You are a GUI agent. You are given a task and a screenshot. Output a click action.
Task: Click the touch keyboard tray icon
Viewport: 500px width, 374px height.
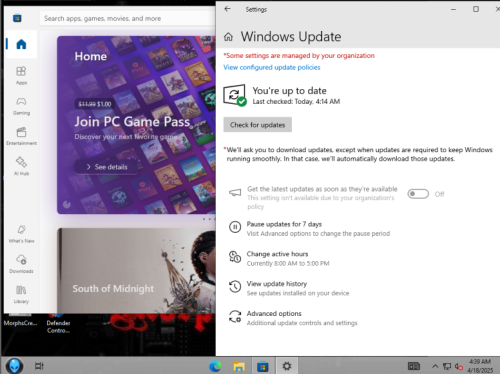click(414, 366)
